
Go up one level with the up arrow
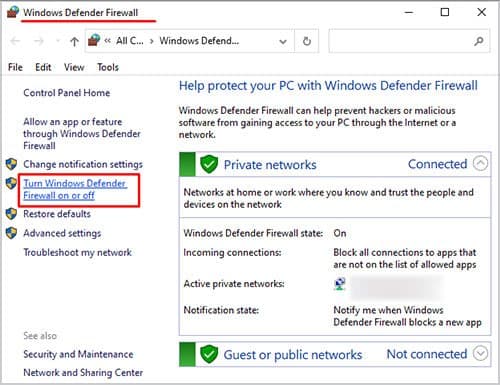click(x=74, y=41)
